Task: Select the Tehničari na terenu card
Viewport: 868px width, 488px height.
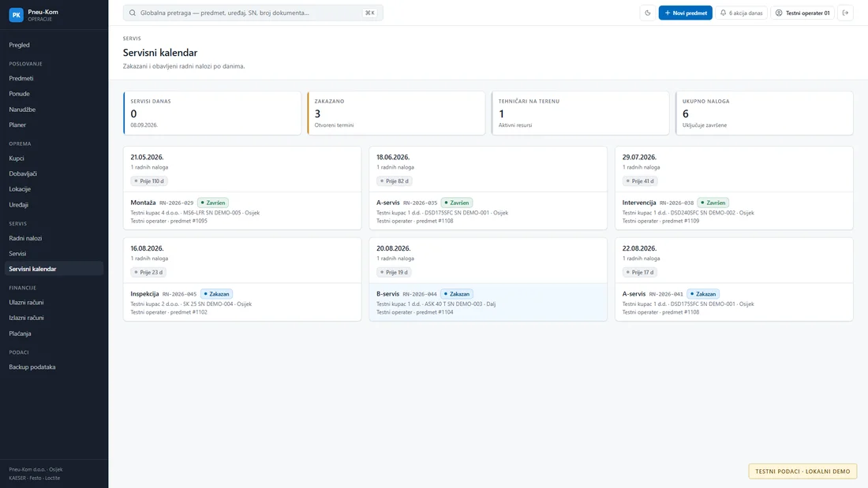Action: [x=580, y=113]
